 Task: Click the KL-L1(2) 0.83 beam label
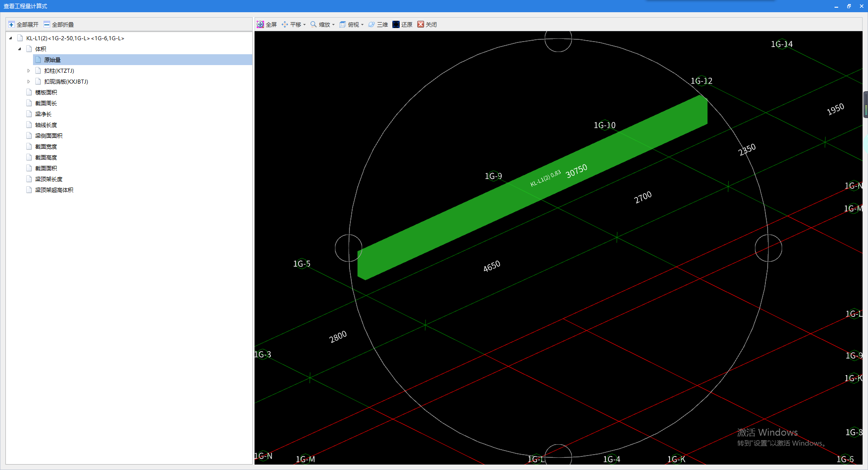[546, 178]
